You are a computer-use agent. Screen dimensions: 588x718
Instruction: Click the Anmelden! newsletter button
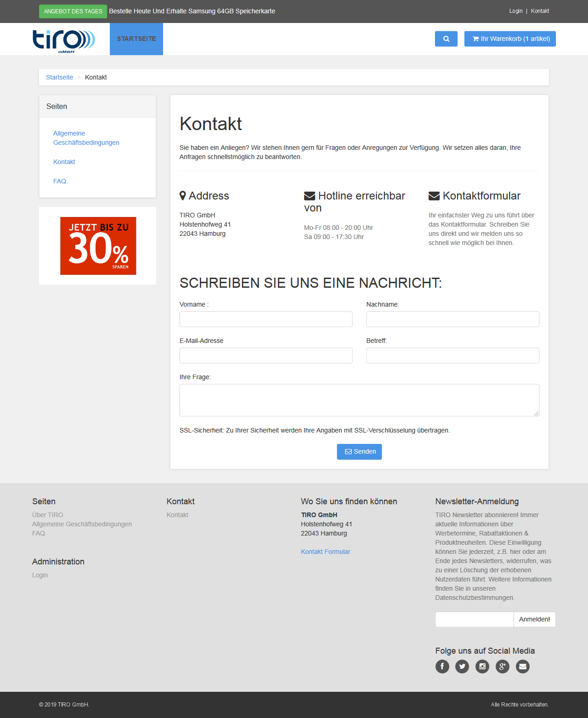coord(534,619)
